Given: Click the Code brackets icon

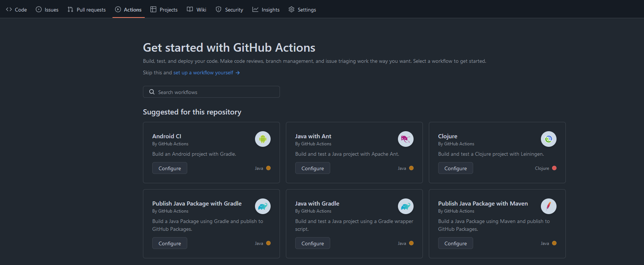Looking at the screenshot, I should (x=9, y=9).
